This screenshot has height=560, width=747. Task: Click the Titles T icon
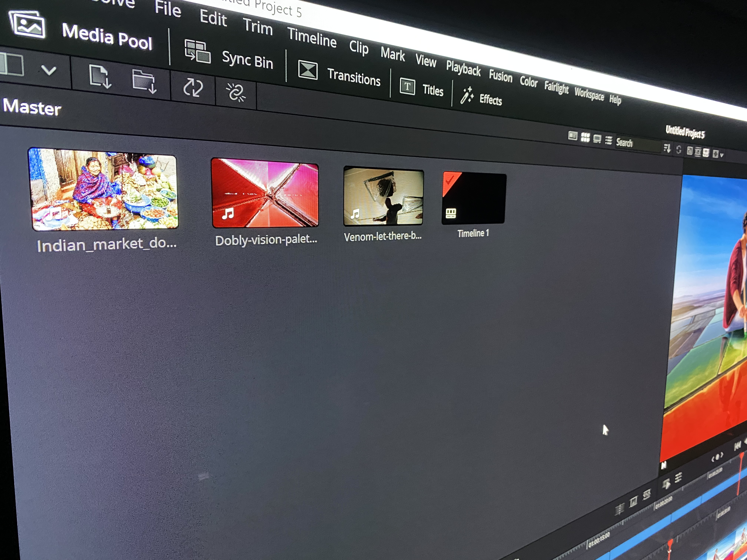click(x=407, y=86)
